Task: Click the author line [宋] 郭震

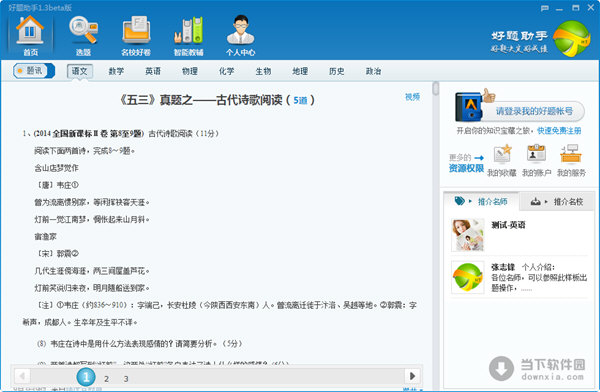Action: point(57,254)
